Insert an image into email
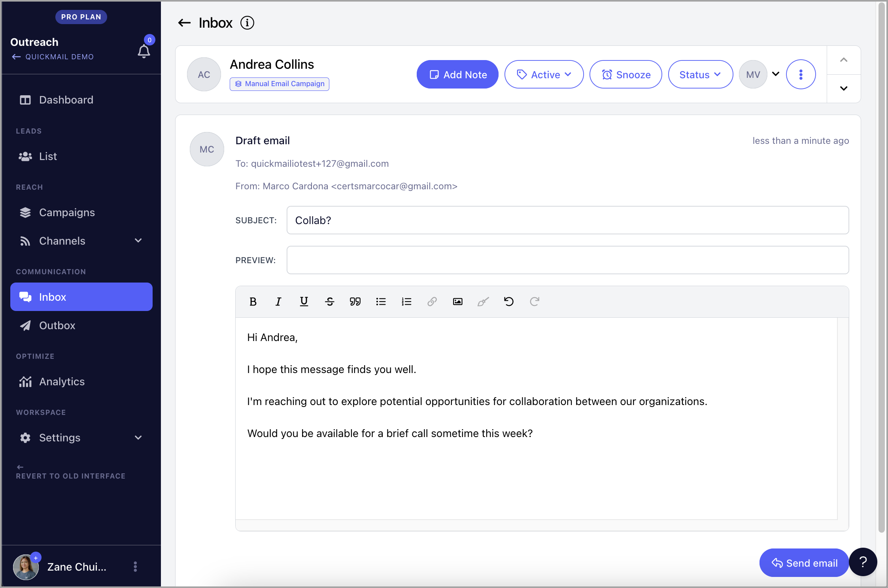Viewport: 888px width, 588px height. click(x=457, y=302)
